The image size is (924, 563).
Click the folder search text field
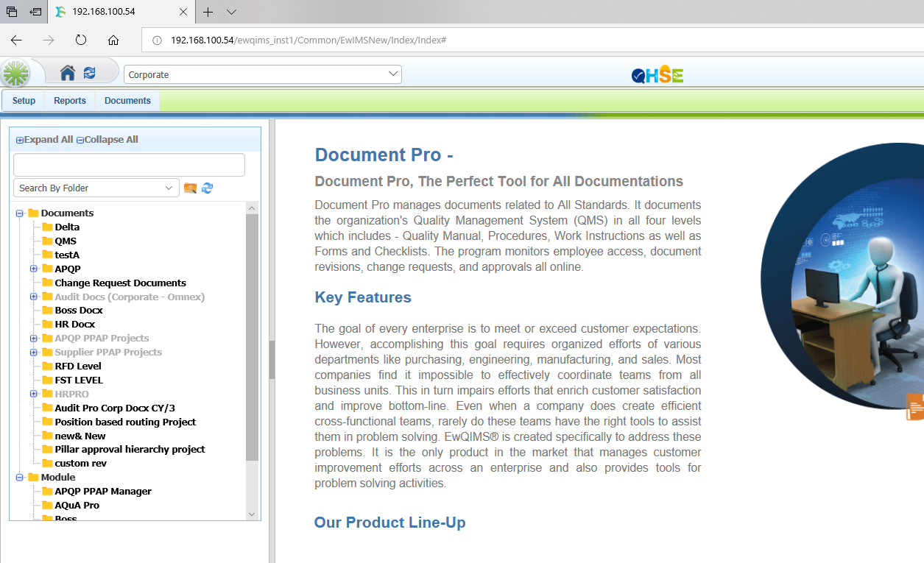click(129, 165)
